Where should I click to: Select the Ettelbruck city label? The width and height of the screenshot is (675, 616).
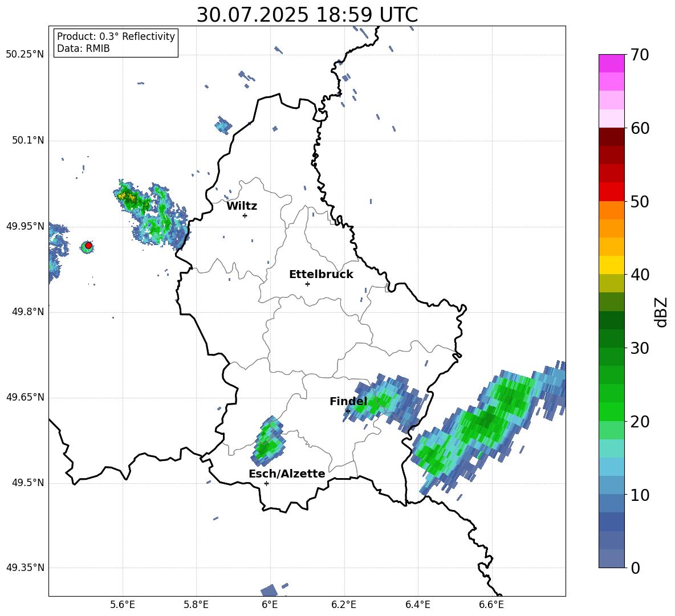coord(321,275)
